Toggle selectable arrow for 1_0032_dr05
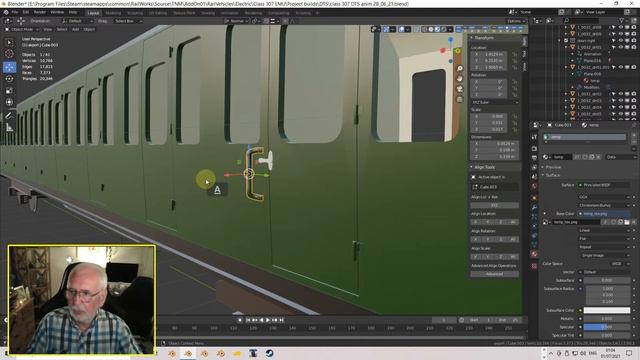The width and height of the screenshot is (640, 360). click(x=613, y=113)
